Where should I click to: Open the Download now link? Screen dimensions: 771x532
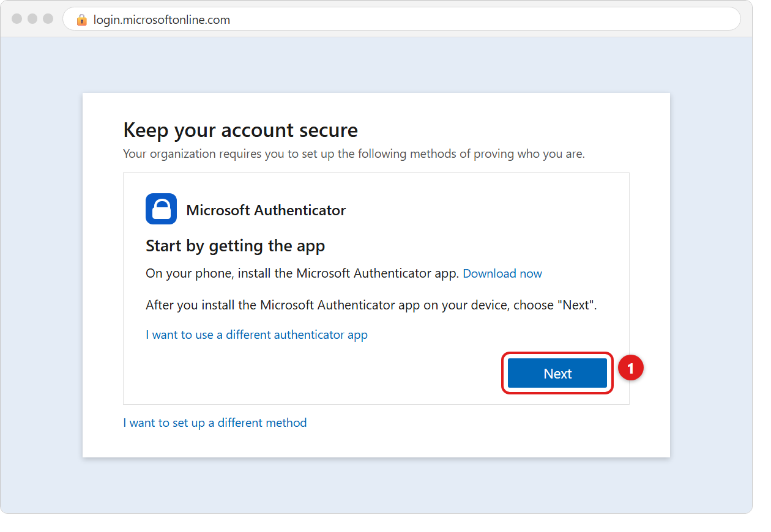coord(502,273)
